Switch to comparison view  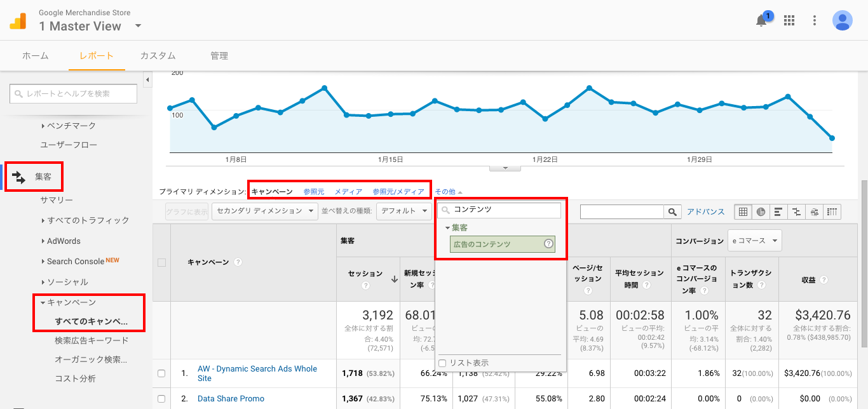click(796, 211)
